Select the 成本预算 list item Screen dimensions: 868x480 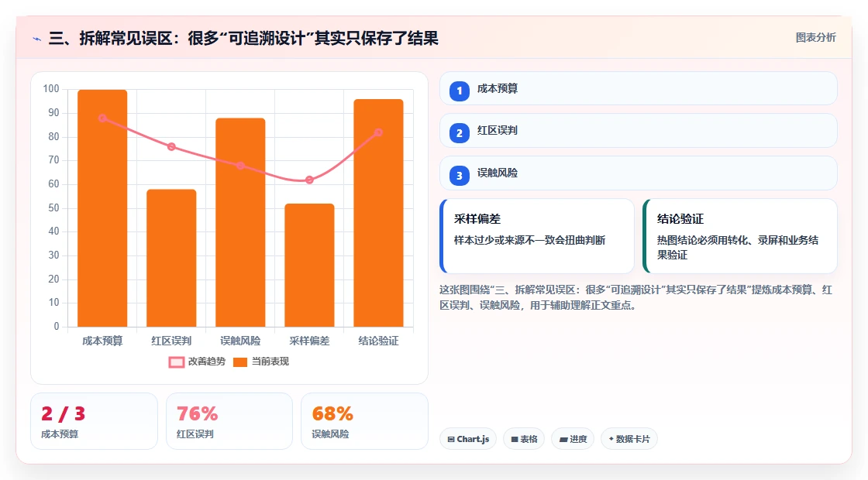coord(639,88)
